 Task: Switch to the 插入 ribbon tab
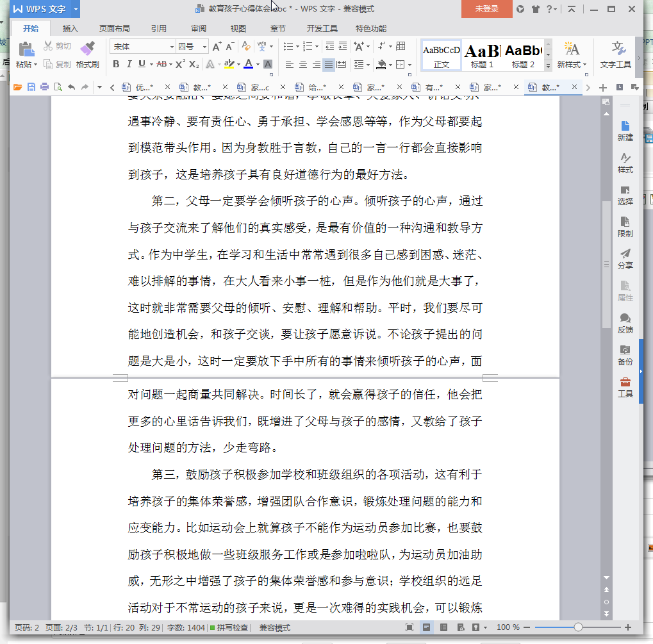point(70,28)
